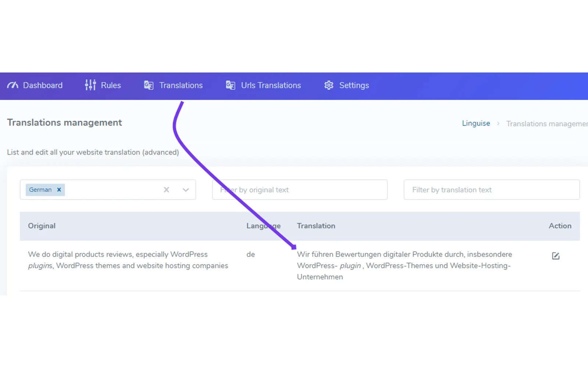Focus the Filter by original text field
Viewport: 588px width, 368px height.
(x=300, y=190)
